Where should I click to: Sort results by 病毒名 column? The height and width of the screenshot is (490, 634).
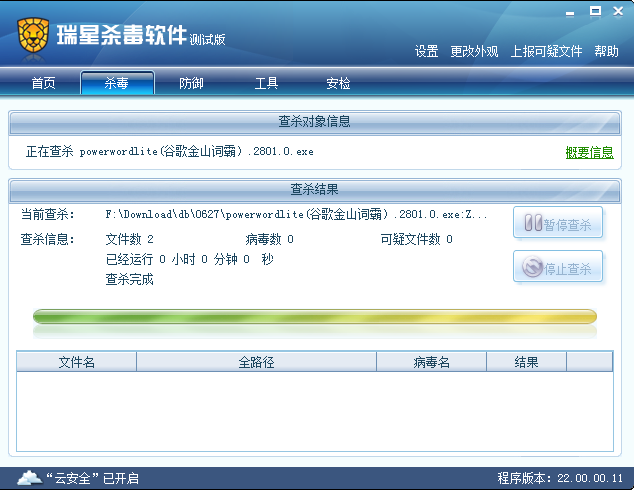431,361
